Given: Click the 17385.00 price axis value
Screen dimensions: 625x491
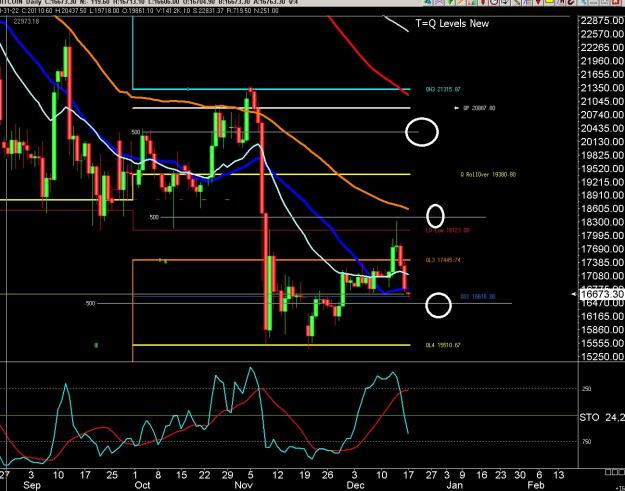Looking at the screenshot, I should (603, 263).
